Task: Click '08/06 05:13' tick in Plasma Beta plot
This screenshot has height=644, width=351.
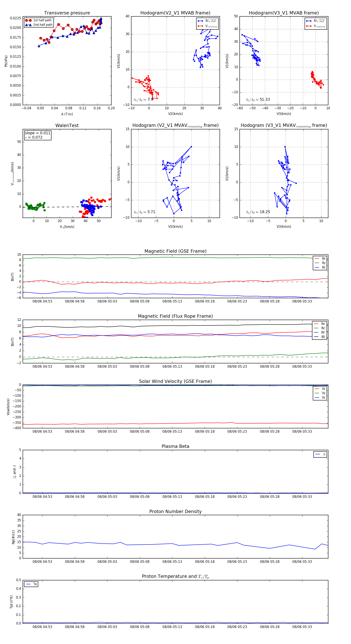Action: point(172,496)
